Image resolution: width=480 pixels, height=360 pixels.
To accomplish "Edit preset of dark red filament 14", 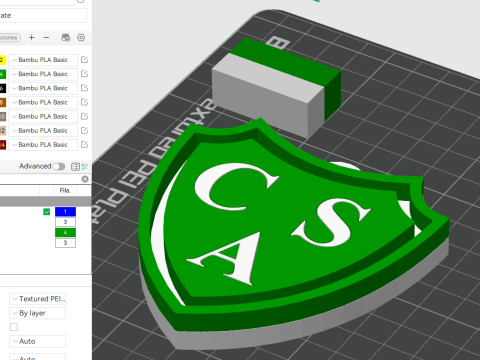I will tap(84, 145).
